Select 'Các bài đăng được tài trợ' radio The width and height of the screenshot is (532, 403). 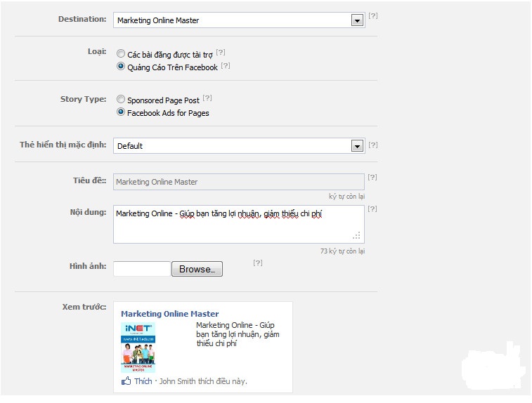click(120, 53)
